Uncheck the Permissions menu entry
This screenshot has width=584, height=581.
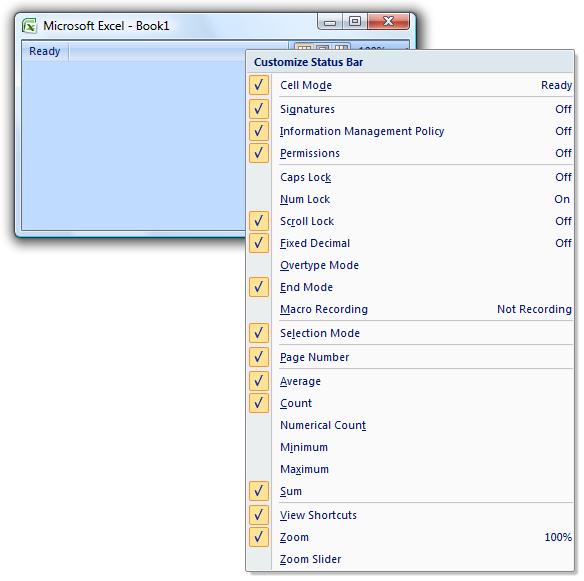[410, 153]
